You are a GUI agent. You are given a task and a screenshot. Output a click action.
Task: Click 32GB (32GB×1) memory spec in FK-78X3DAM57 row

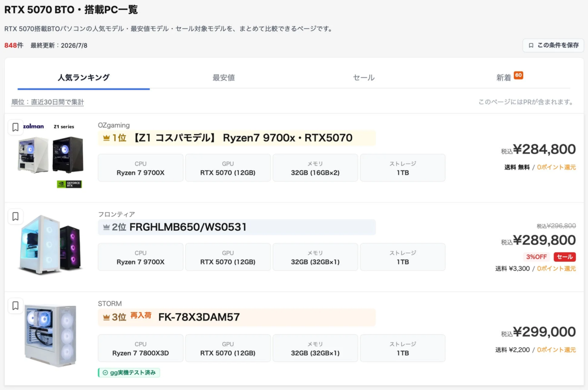(315, 348)
